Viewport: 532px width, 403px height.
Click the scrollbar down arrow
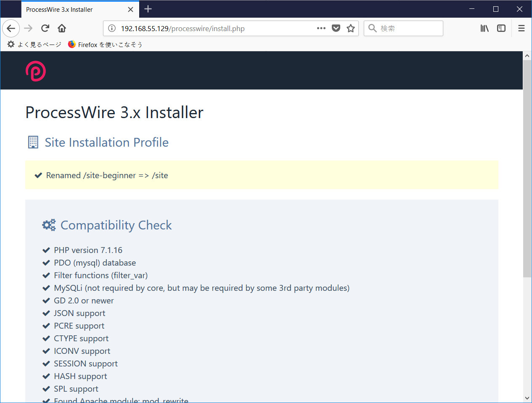click(527, 398)
